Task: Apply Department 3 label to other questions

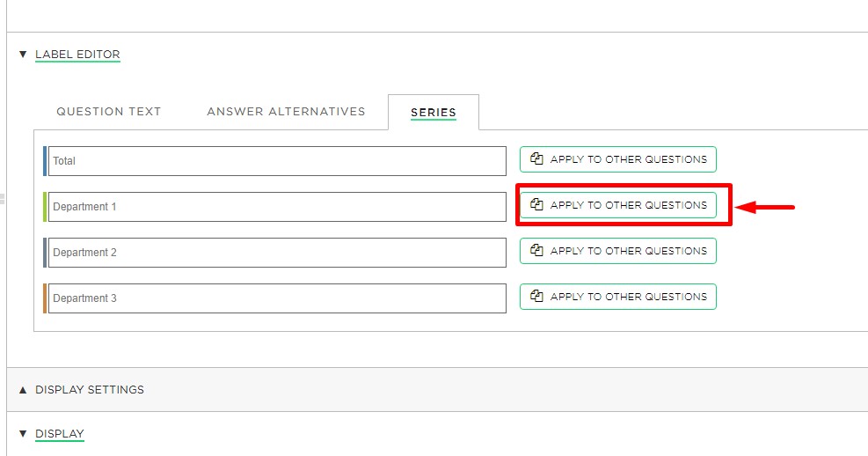Action: click(x=617, y=297)
